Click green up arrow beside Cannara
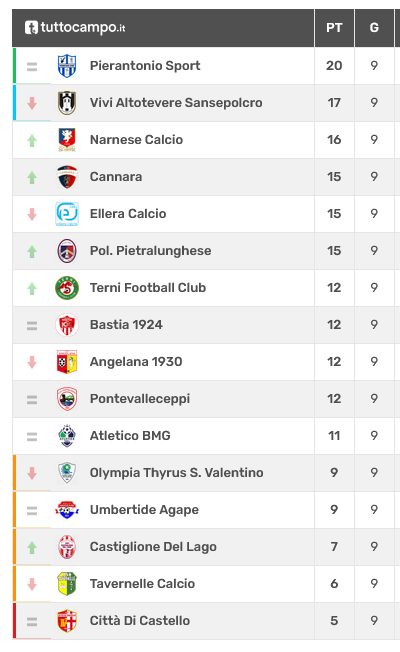 [32, 178]
